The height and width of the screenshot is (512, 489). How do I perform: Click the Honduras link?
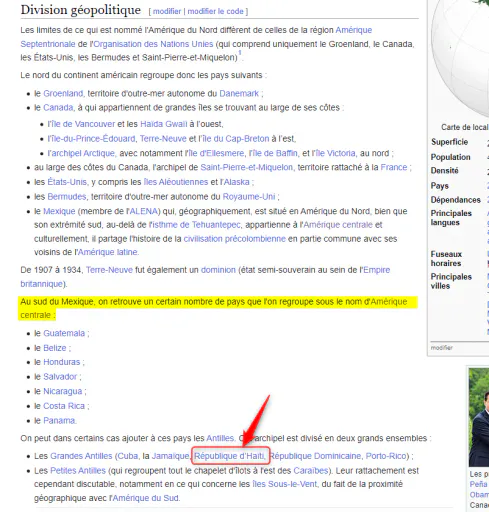point(62,362)
